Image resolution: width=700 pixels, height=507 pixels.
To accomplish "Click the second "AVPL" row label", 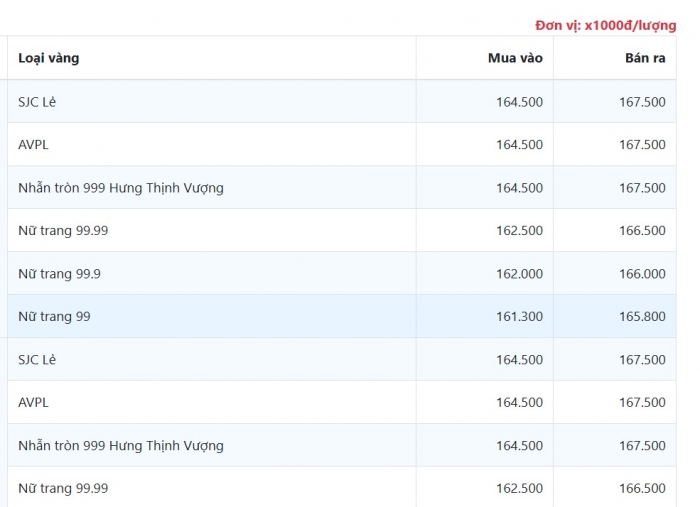I will [x=33, y=402].
